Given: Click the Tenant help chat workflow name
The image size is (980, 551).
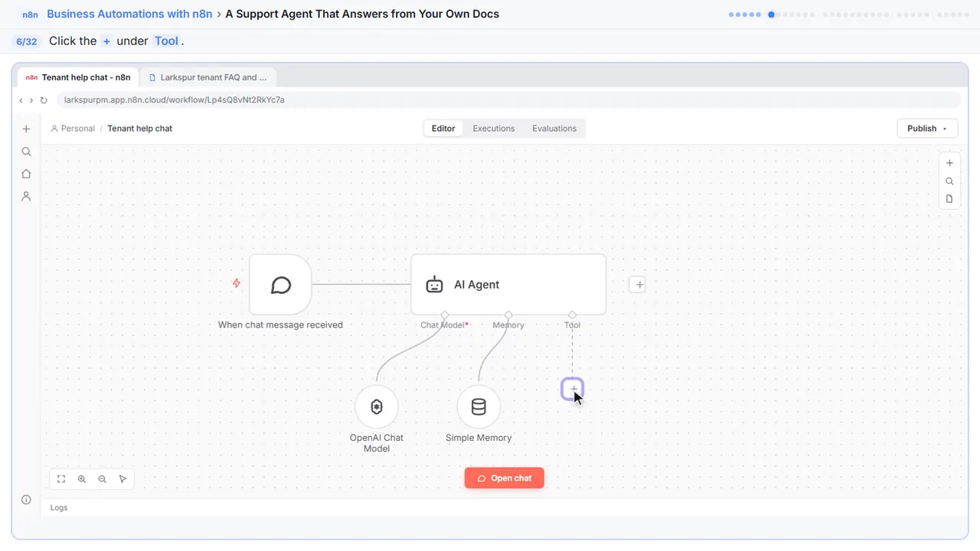Looking at the screenshot, I should point(140,129).
